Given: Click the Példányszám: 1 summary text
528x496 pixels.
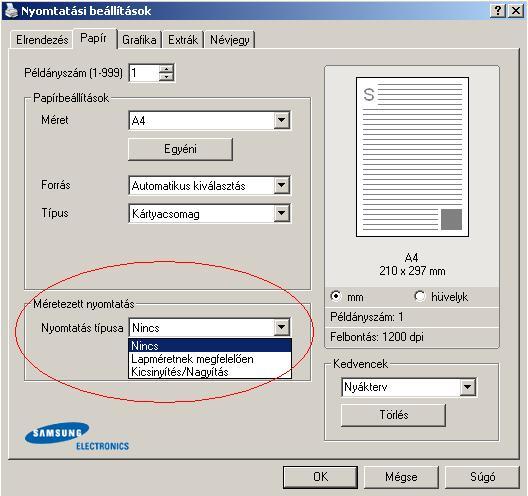Looking at the screenshot, I should tap(366, 317).
